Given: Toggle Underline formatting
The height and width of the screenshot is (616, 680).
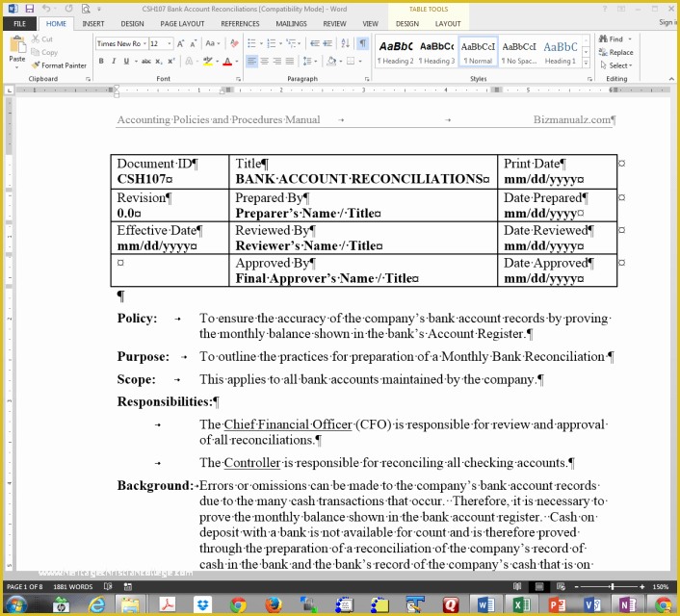Looking at the screenshot, I should [126, 62].
